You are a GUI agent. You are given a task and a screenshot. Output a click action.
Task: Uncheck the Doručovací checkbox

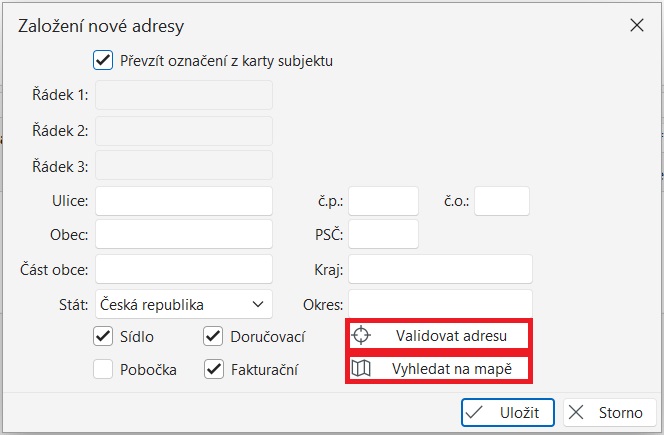pos(212,336)
